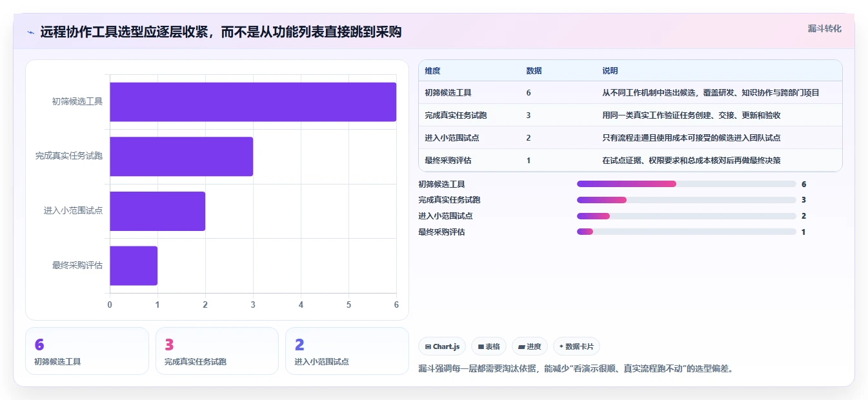Click the 初筛候选工具 bar in the chart

click(253, 102)
